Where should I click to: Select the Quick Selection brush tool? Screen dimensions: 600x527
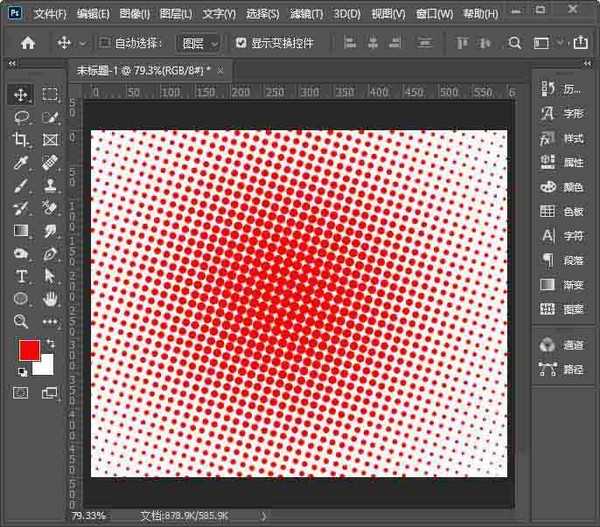pyautogui.click(x=50, y=117)
